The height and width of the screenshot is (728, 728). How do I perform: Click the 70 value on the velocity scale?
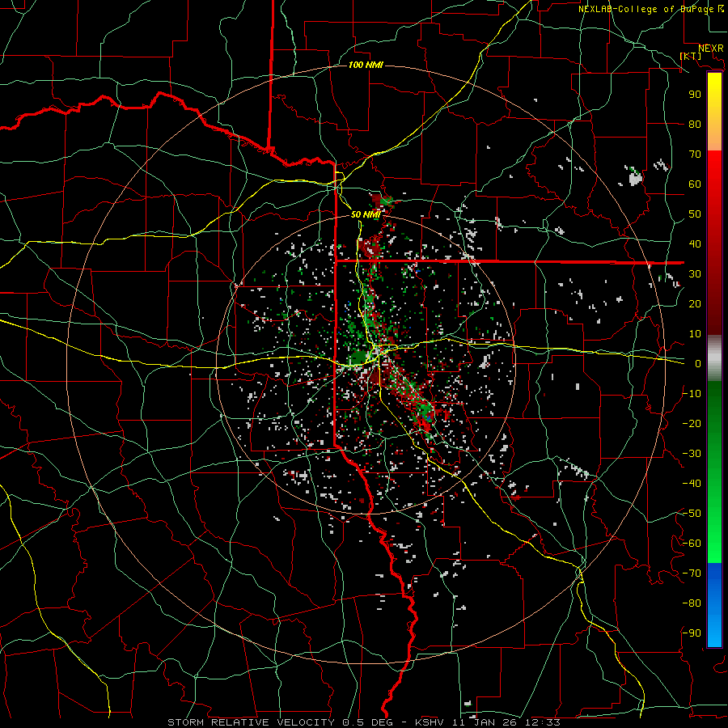[x=695, y=154]
